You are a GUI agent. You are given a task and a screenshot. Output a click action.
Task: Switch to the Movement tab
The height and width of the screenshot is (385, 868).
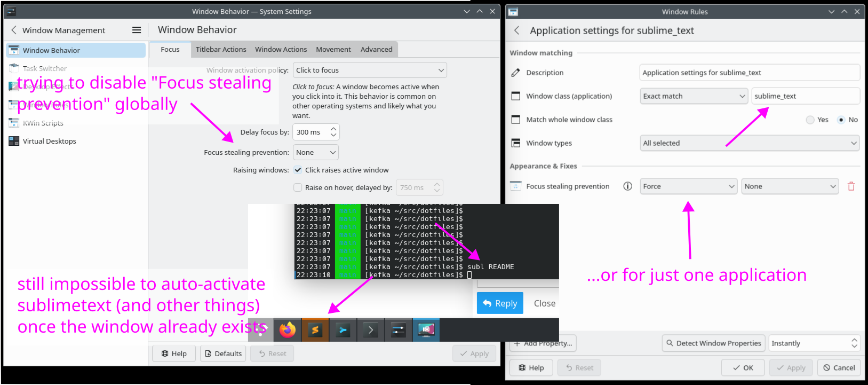[x=333, y=49]
